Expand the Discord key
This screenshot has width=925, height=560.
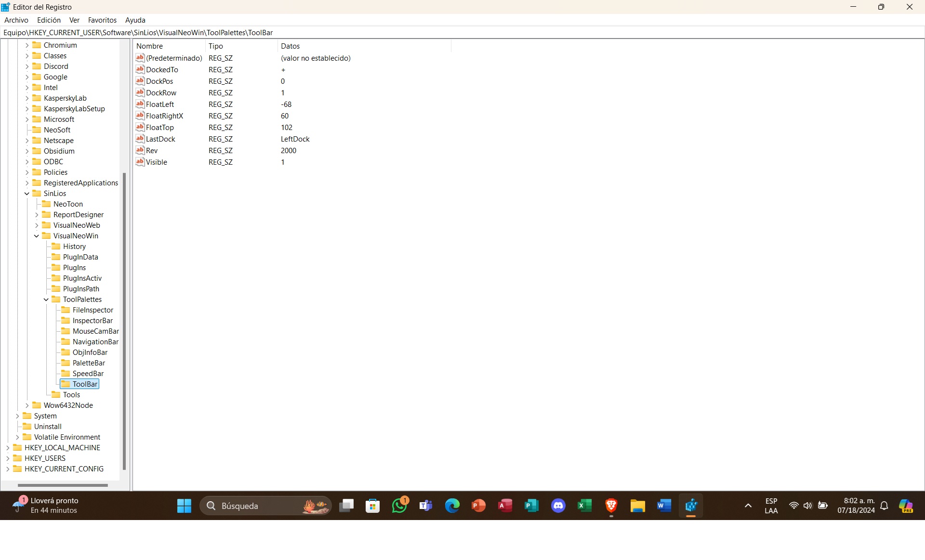pos(27,66)
